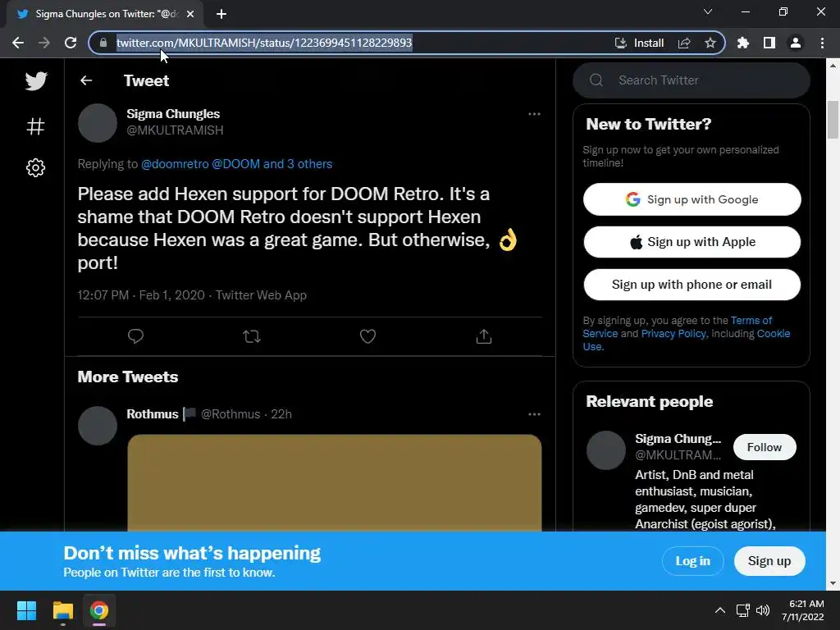
Task: Click the @MKULTRAMISH handle under author name
Action: click(x=175, y=130)
